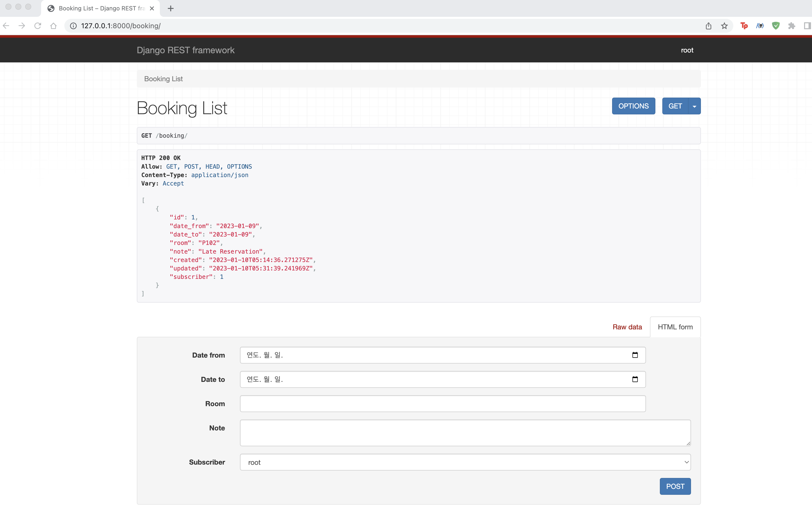
Task: Switch to the Raw data tab
Action: click(x=627, y=327)
